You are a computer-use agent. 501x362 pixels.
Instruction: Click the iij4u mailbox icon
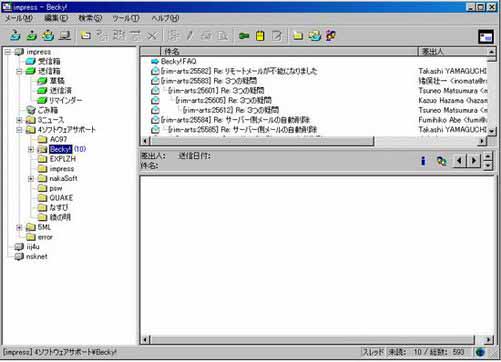[19, 247]
